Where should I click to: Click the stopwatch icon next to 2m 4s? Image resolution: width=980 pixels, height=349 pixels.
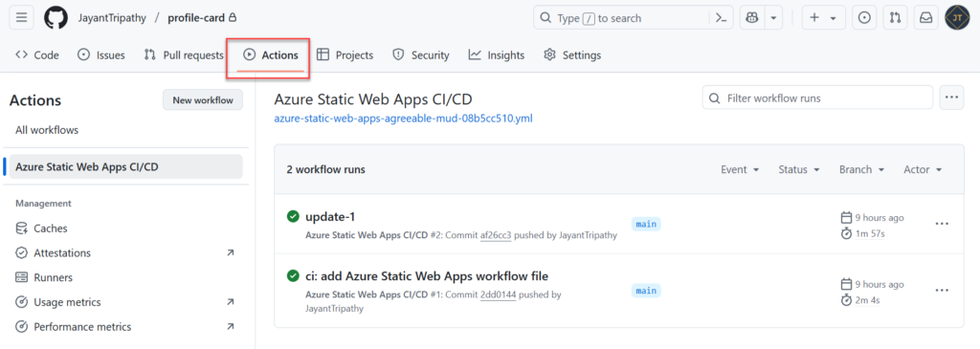pyautogui.click(x=846, y=300)
